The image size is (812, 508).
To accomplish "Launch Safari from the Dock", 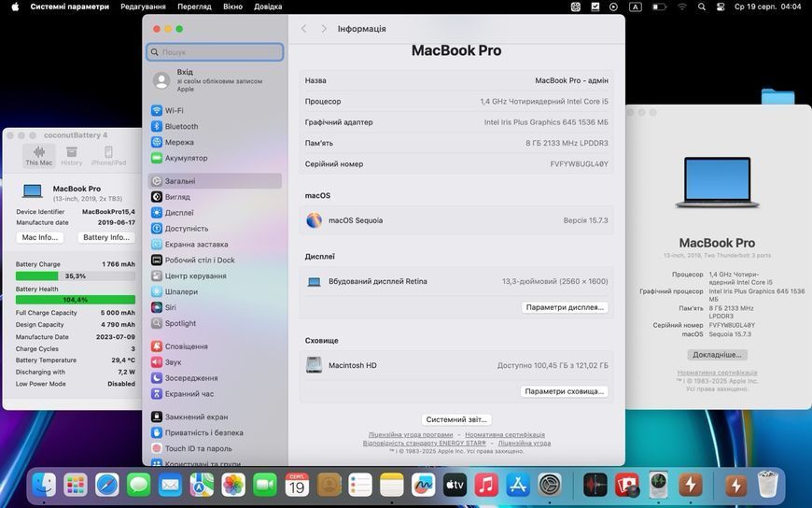I will pos(107,486).
